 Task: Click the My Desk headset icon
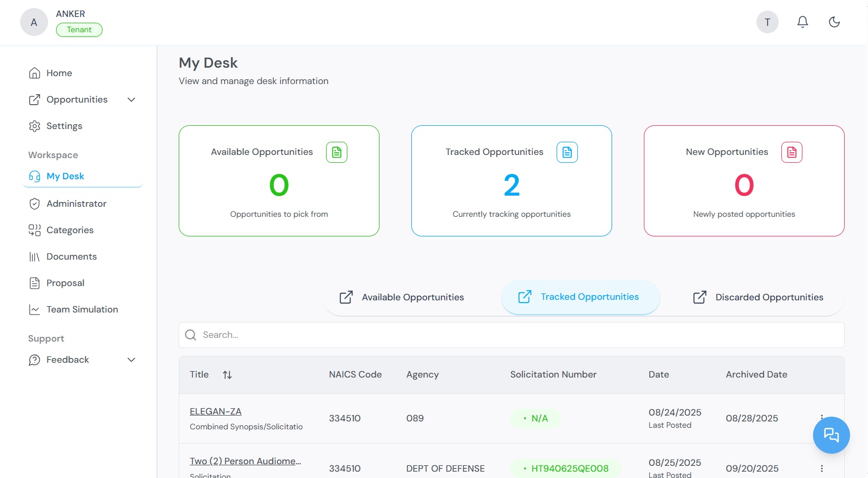point(34,176)
